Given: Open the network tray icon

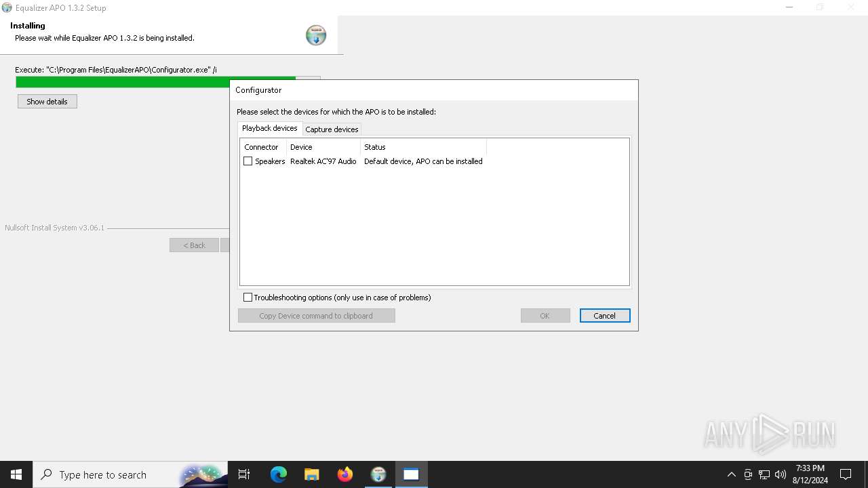Looking at the screenshot, I should pos(764,474).
